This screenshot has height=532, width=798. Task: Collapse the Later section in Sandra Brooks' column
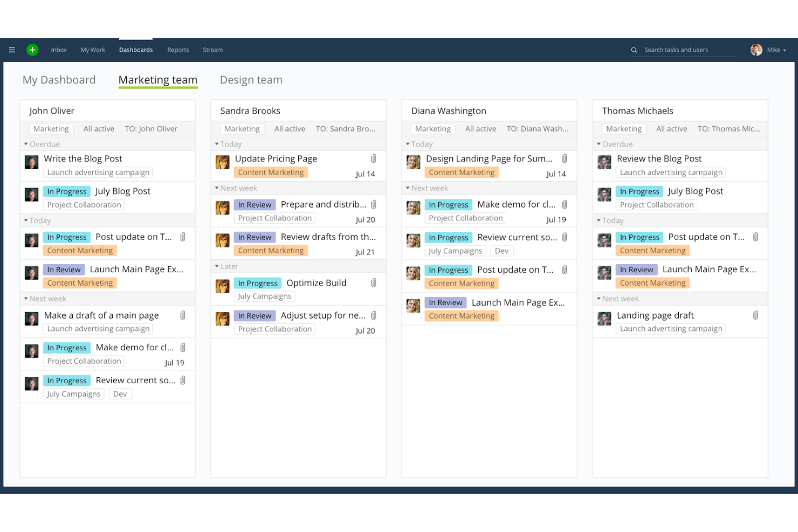click(216, 266)
